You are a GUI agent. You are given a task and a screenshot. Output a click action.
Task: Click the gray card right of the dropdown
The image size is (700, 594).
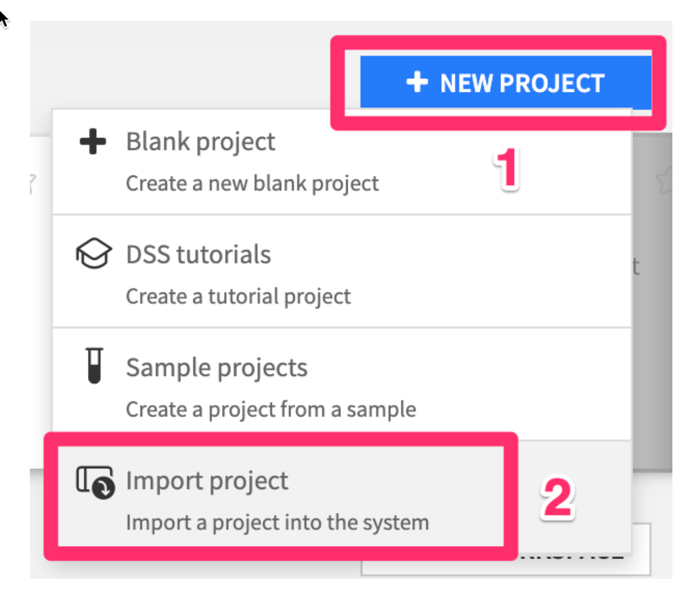652,338
